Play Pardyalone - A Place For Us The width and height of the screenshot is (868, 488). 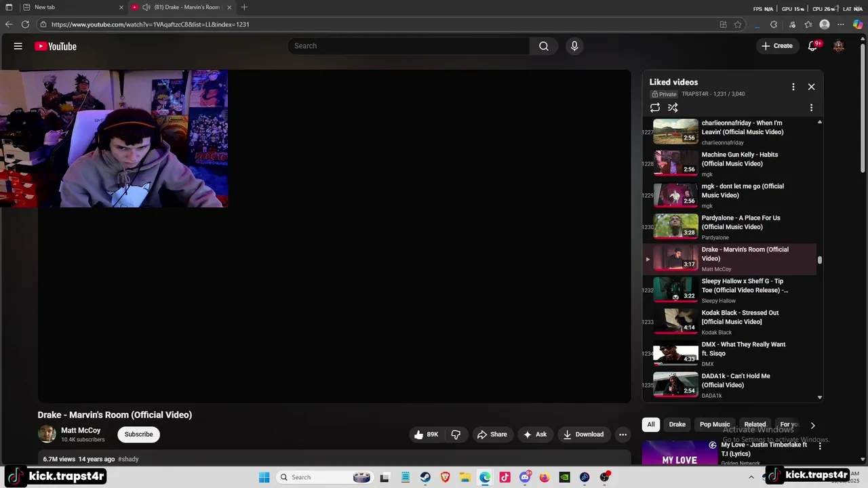click(731, 227)
